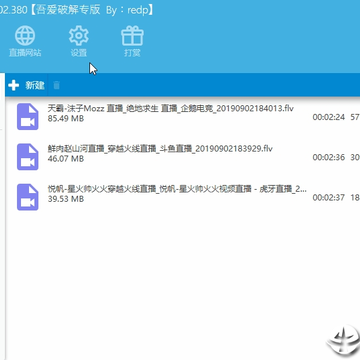Select video file icon for 悦帆-星火帅火火 recording
360x360 pixels.
coord(28,197)
